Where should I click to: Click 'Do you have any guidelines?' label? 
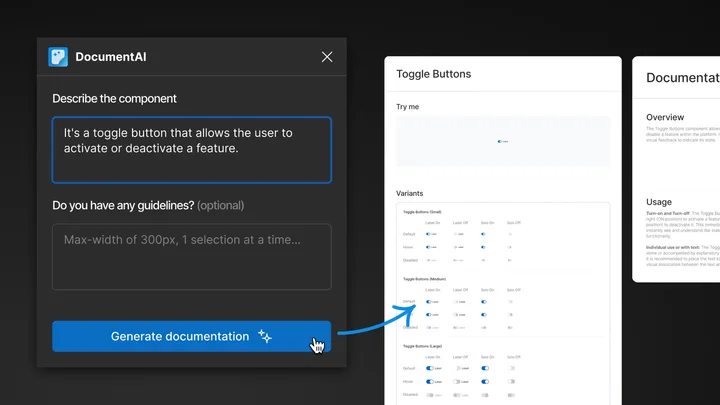pos(123,205)
